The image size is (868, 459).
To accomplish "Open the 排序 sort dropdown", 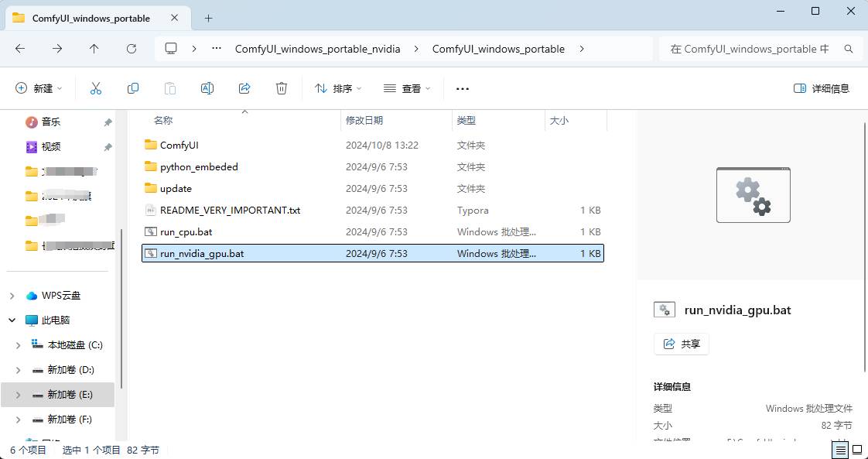I will [338, 88].
